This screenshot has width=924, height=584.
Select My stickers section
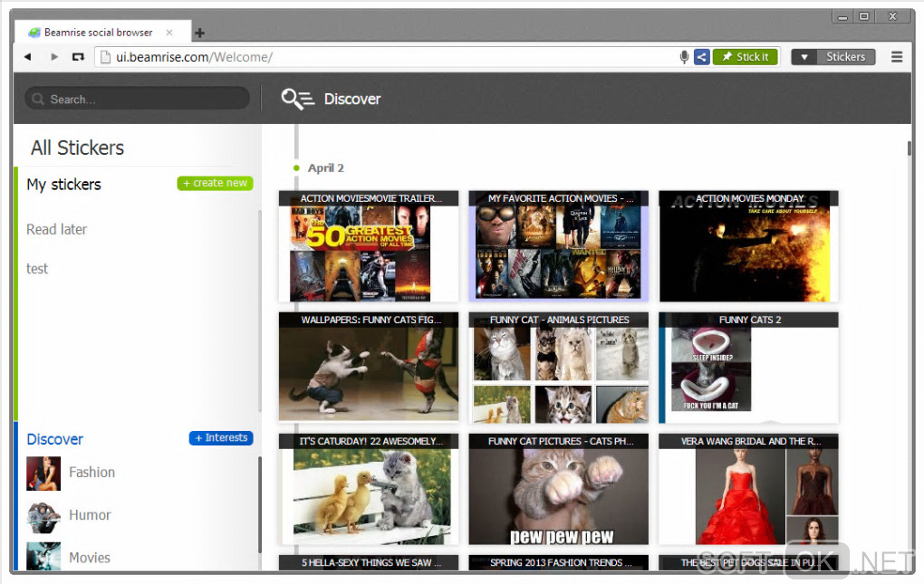pos(63,185)
